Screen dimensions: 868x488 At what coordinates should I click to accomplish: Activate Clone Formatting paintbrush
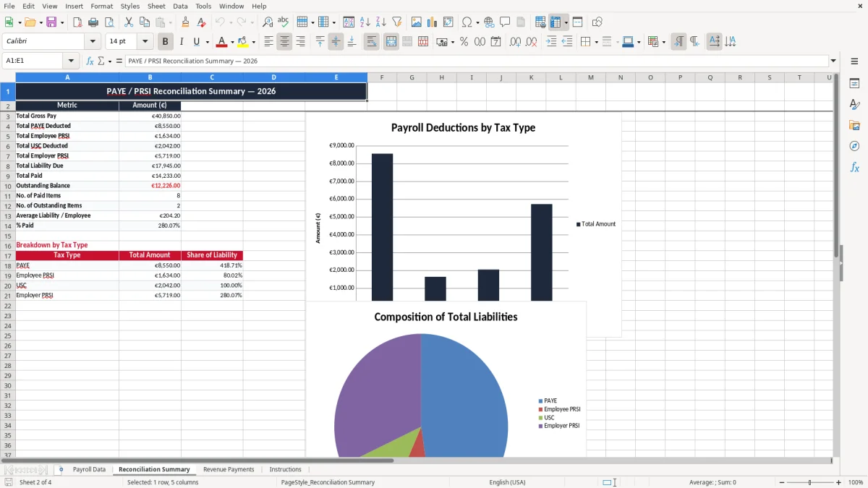(x=185, y=22)
